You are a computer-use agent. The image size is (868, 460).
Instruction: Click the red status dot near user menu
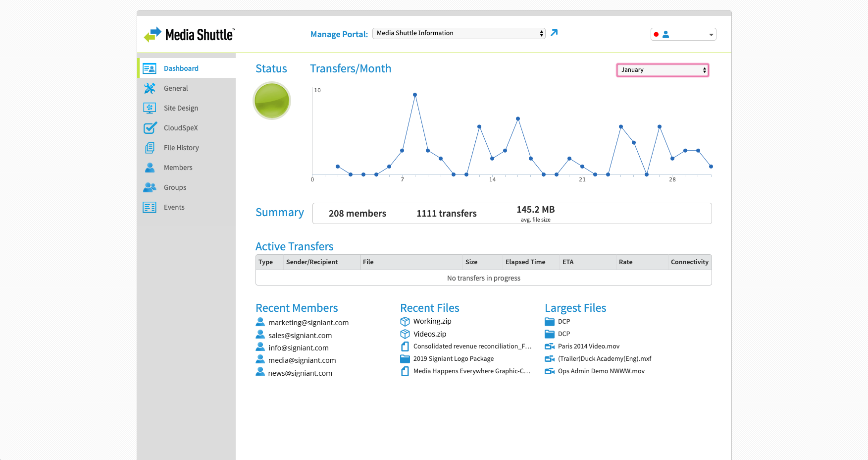coord(656,34)
